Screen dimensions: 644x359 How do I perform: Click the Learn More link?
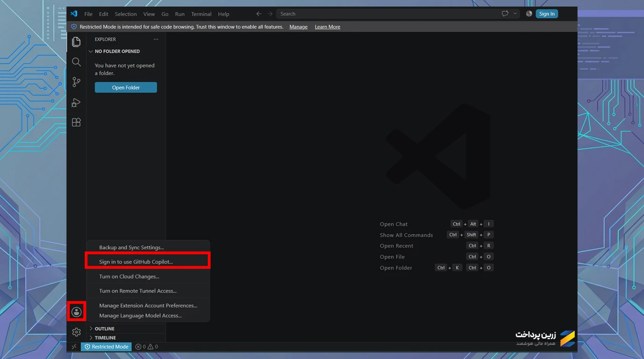(x=328, y=27)
